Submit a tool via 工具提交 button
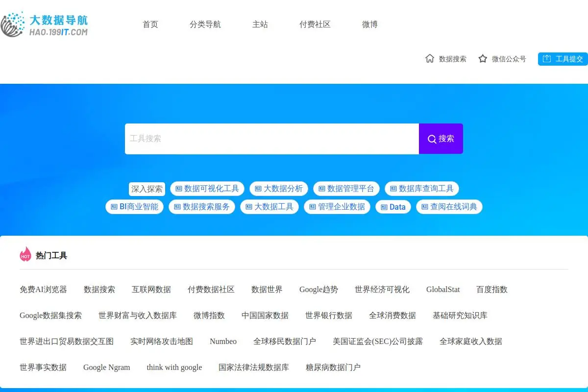The width and height of the screenshot is (588, 392). (x=563, y=59)
